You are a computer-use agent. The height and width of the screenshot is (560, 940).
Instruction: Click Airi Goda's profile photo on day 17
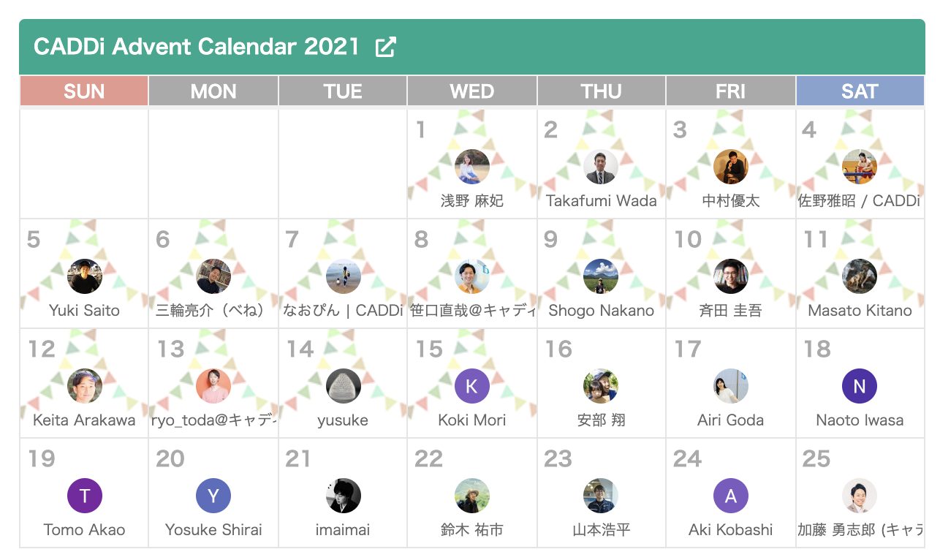tap(730, 386)
